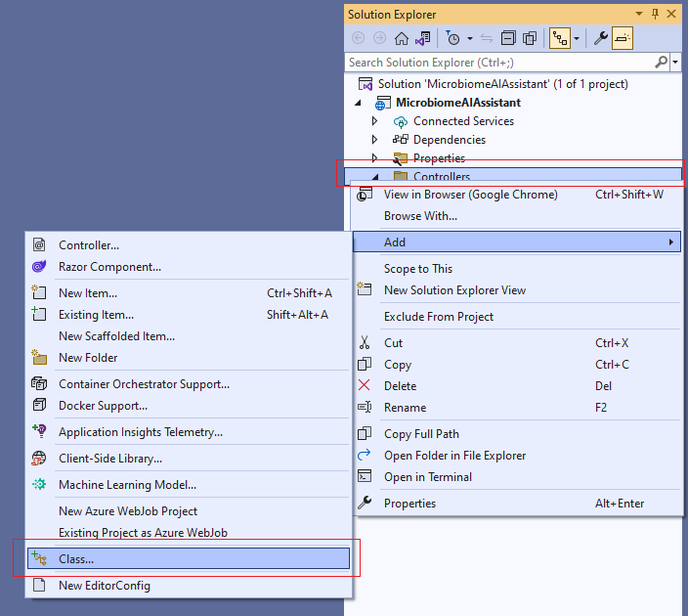The height and width of the screenshot is (616, 688).
Task: Select Machine Learning Model...
Action: 189,484
